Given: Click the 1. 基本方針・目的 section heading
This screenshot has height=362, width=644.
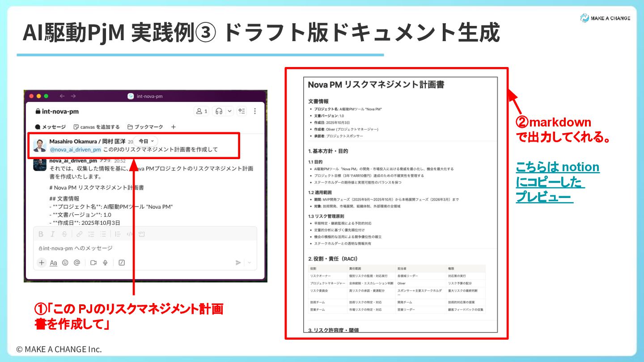Looking at the screenshot, I should coord(328,151).
